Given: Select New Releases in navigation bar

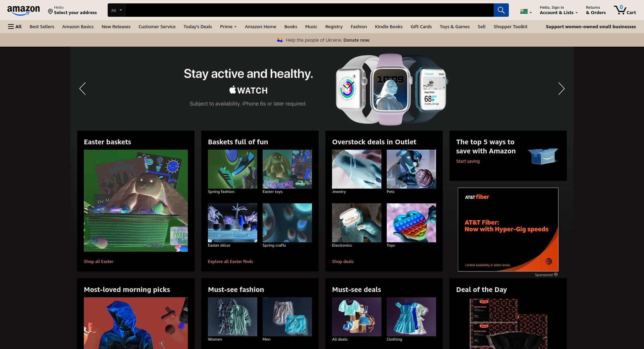Looking at the screenshot, I should pyautogui.click(x=116, y=27).
